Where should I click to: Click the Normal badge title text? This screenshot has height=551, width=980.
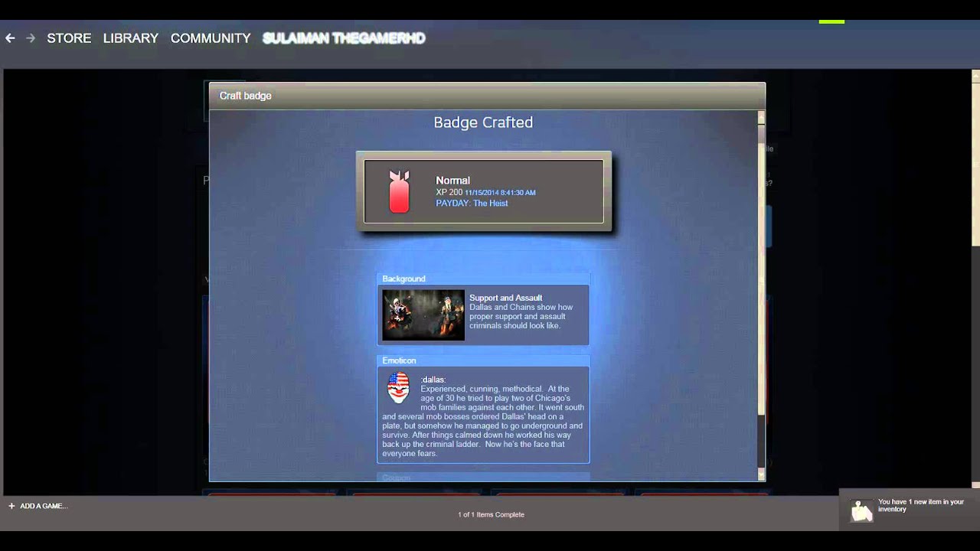pos(452,181)
